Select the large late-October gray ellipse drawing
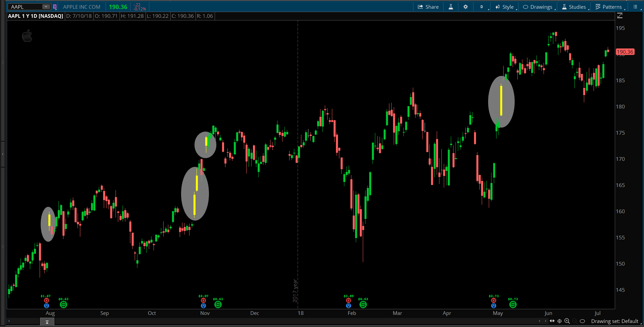644x327 pixels. coord(195,194)
